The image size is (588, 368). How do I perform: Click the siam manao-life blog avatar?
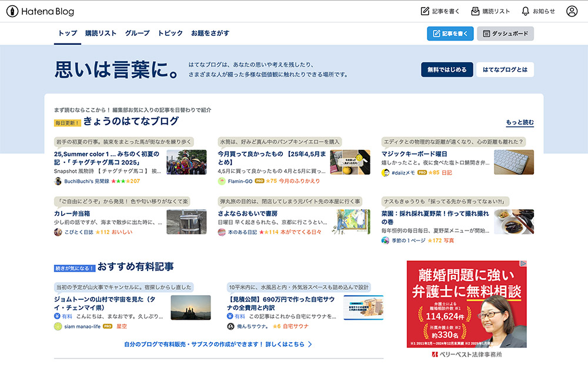[x=58, y=327]
